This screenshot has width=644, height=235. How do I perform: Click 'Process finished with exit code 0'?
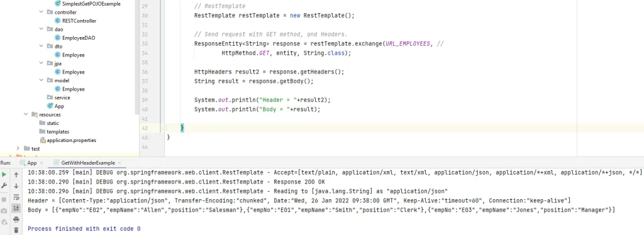84,229
